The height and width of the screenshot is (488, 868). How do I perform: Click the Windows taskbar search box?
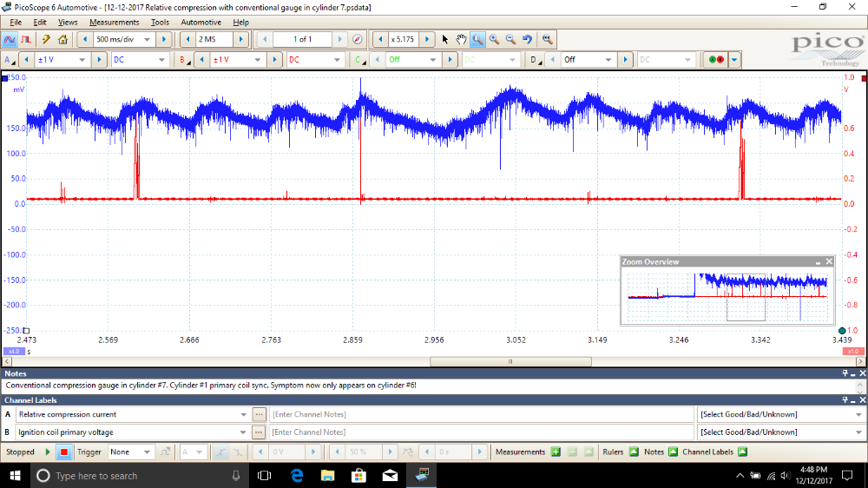[x=130, y=476]
